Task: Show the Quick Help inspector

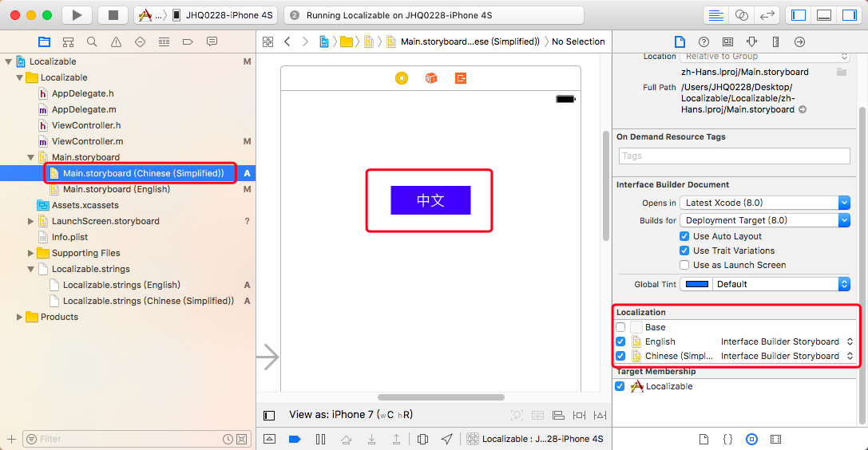Action: click(704, 41)
